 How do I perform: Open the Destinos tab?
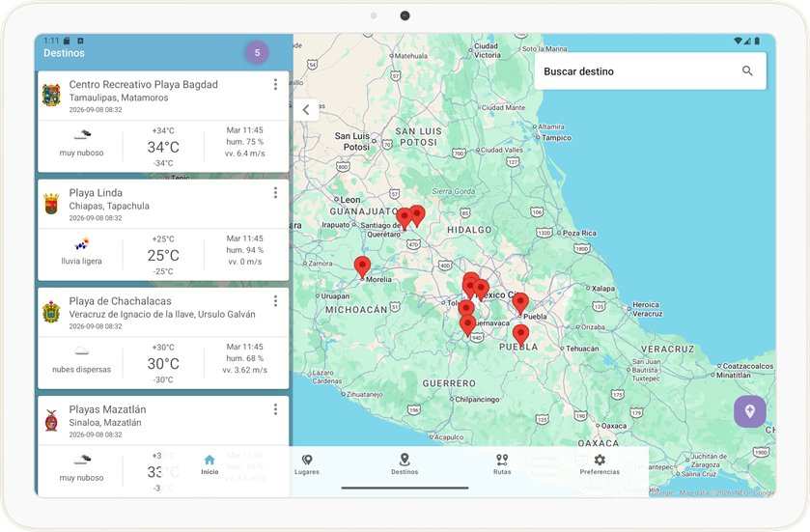point(405,464)
